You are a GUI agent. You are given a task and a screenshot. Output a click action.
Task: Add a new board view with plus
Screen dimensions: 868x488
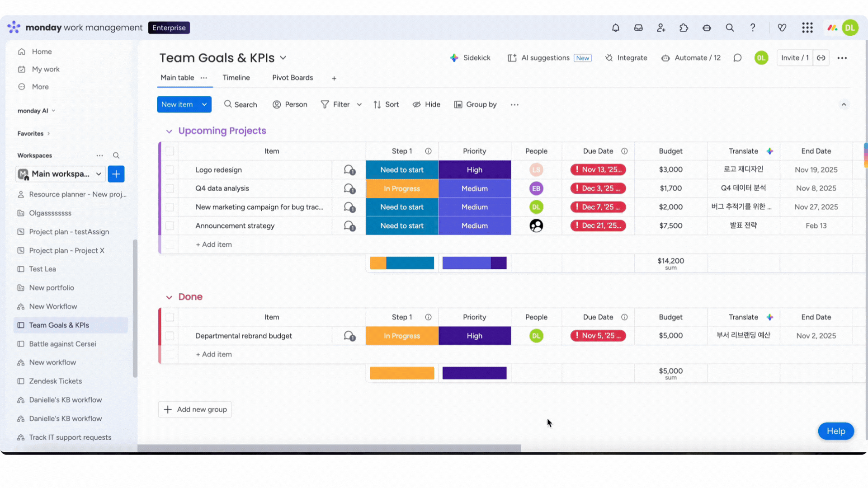click(334, 78)
